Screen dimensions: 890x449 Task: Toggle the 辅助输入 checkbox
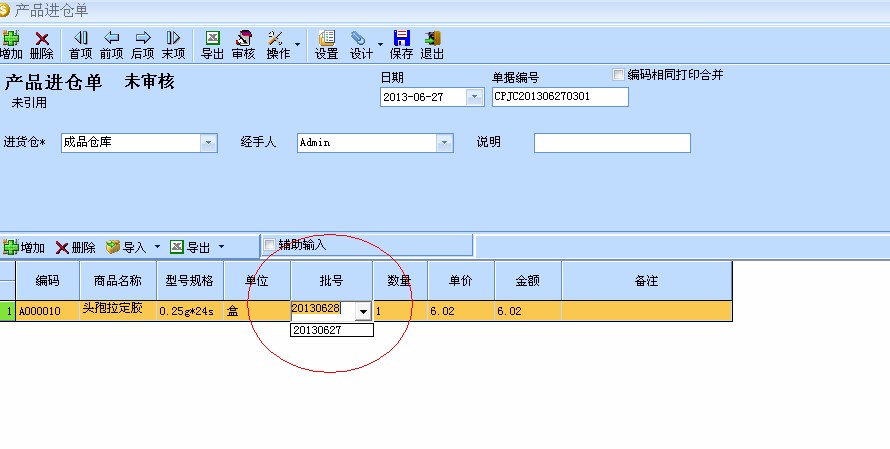tap(270, 245)
